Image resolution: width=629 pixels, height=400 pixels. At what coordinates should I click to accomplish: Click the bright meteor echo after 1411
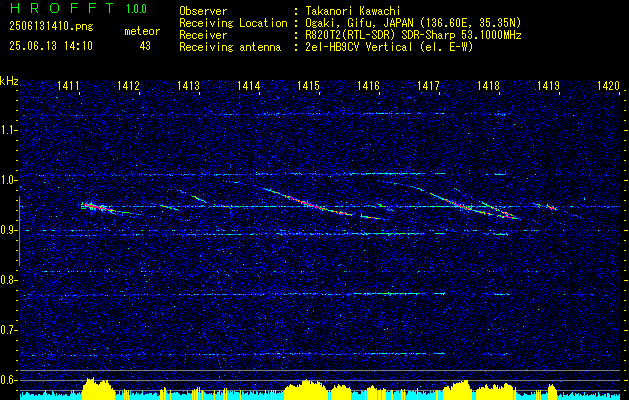[x=96, y=207]
